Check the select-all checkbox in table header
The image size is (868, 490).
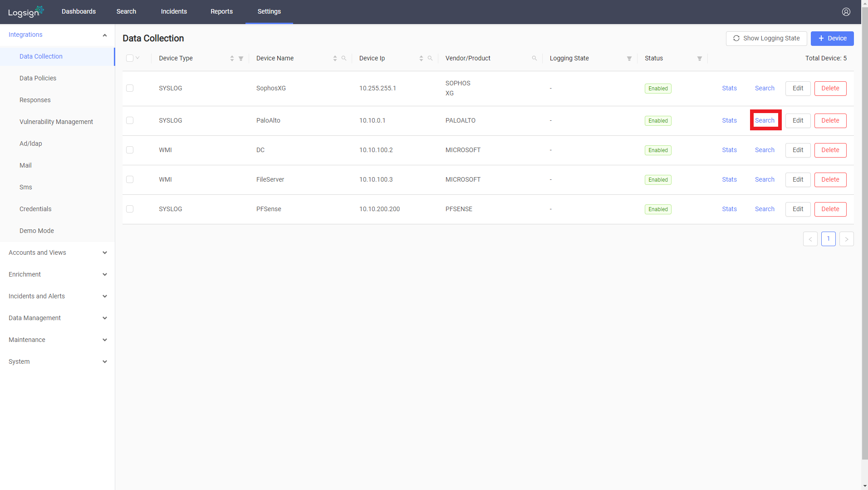coord(130,58)
